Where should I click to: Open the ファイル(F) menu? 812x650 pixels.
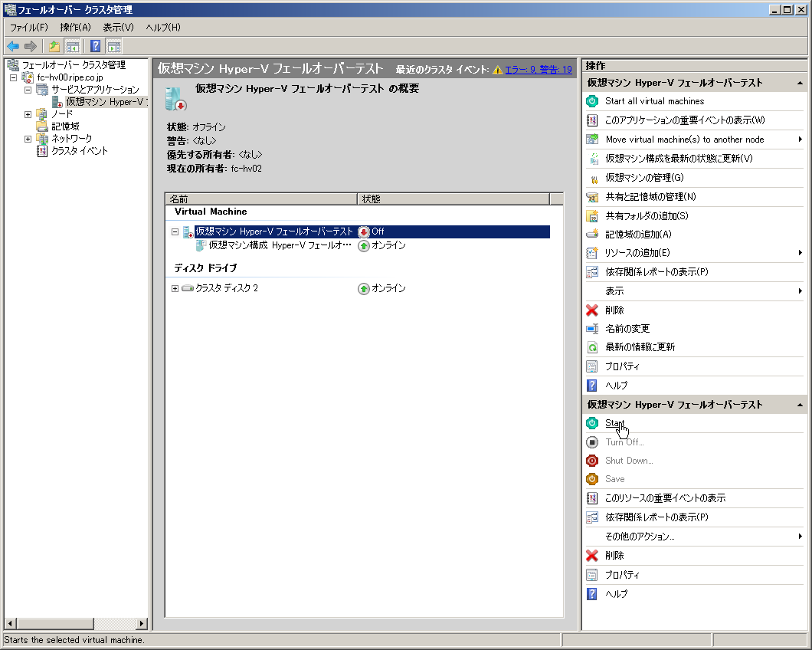pyautogui.click(x=29, y=28)
